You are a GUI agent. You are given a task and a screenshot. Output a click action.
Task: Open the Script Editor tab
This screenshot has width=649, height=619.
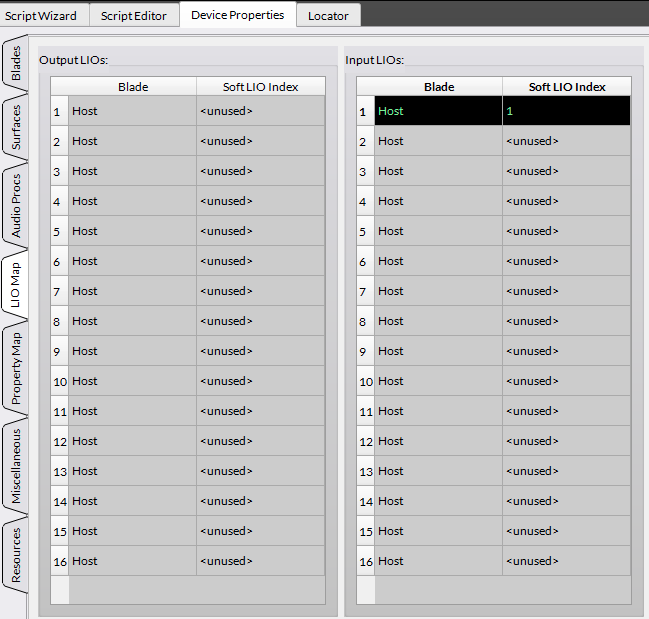133,15
